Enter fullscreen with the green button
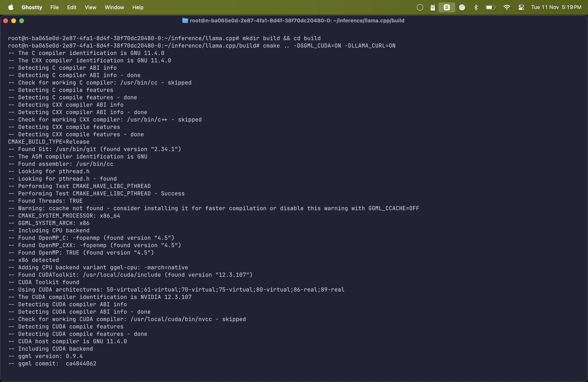Screen dimensions: 588x382 (22, 21)
